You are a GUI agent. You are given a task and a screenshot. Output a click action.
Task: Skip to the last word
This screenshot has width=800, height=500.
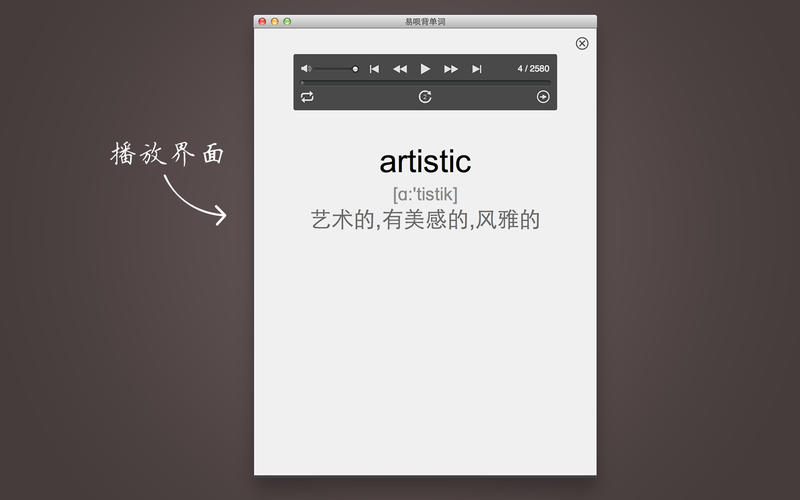click(477, 69)
